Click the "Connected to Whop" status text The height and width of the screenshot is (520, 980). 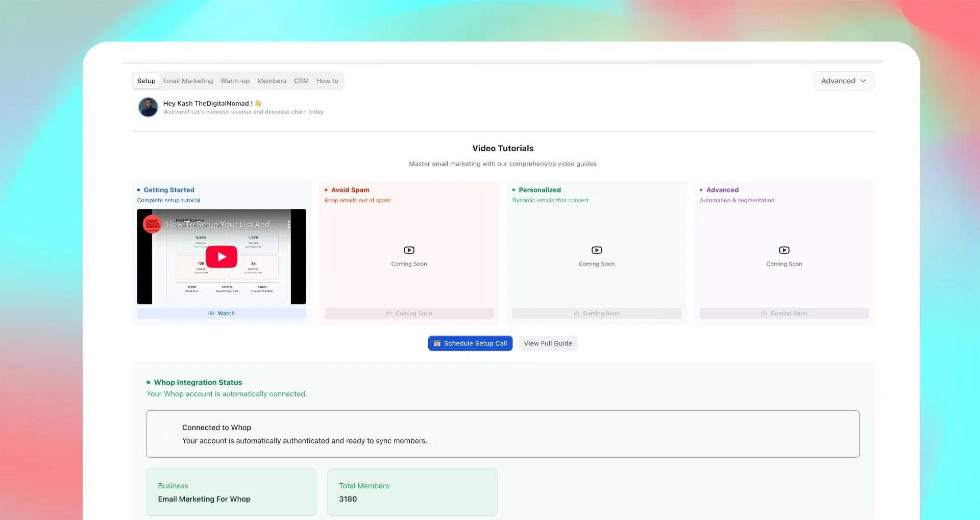216,428
